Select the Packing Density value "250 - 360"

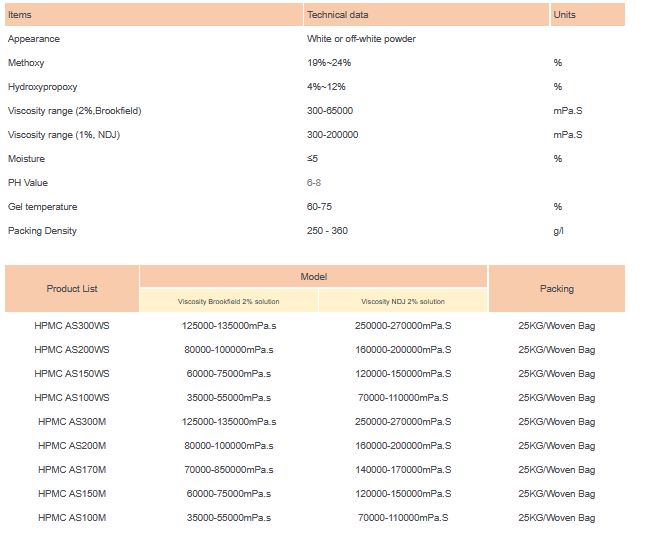pyautogui.click(x=327, y=231)
